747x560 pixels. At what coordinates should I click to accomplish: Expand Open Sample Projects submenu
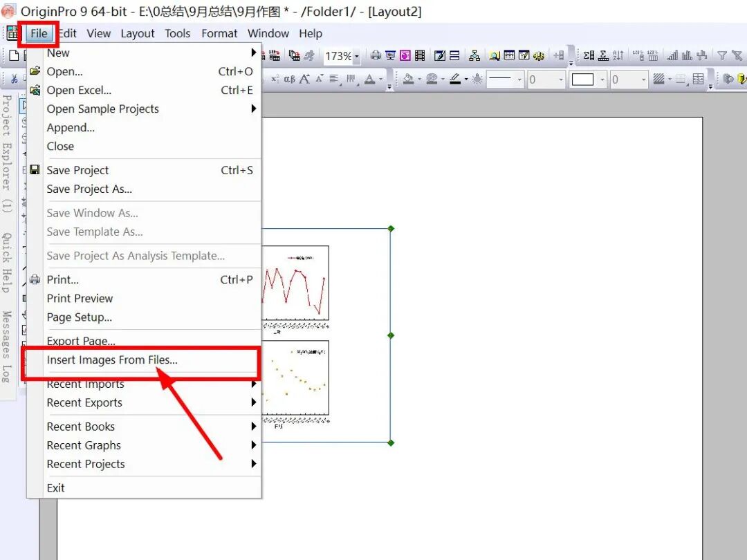click(x=143, y=109)
